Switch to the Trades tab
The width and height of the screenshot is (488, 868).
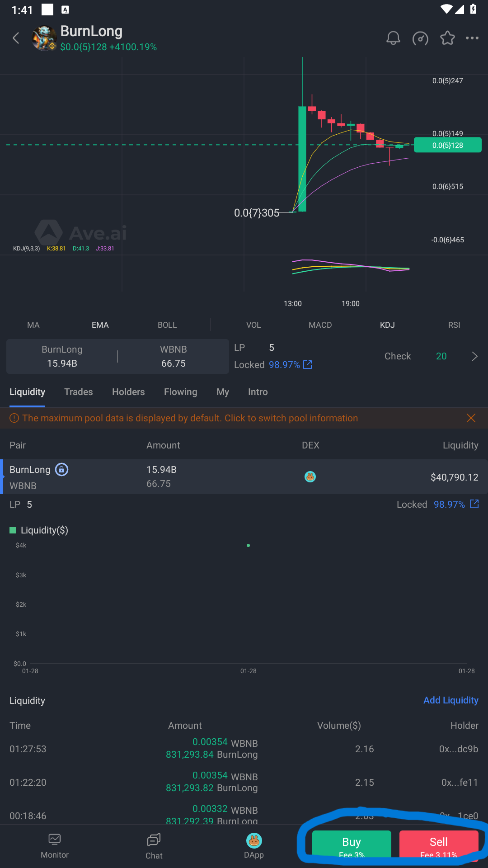point(78,392)
